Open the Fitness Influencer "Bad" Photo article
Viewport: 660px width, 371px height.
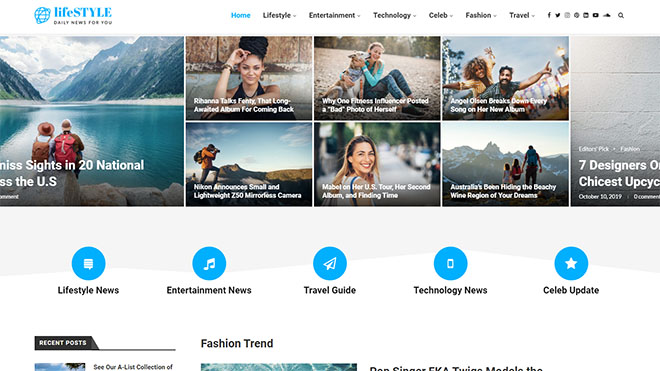(x=377, y=78)
